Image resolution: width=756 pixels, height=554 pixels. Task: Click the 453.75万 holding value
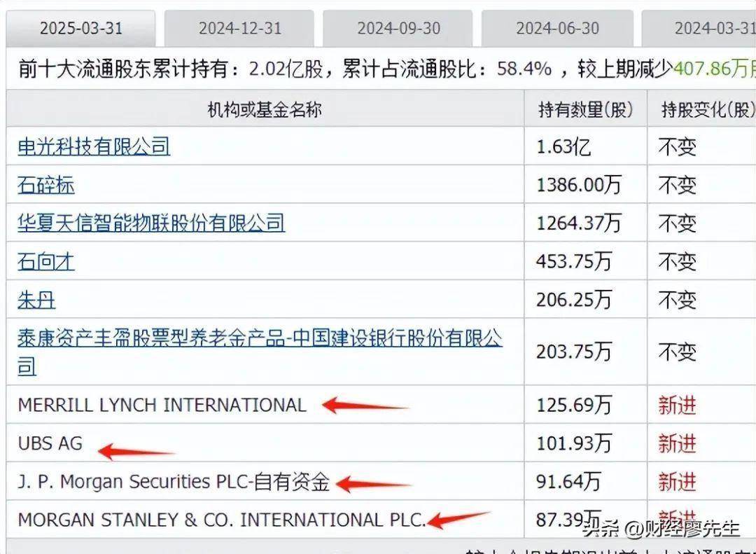coord(574,261)
